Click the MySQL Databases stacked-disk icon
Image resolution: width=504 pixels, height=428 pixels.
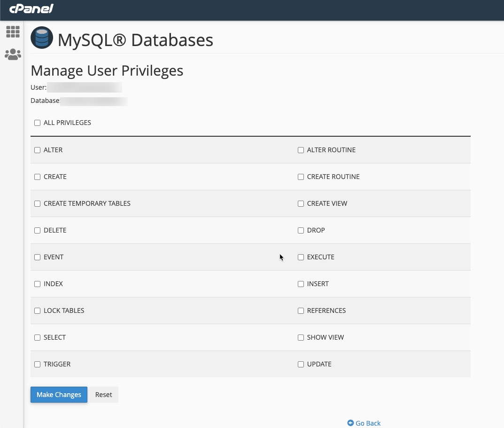[x=42, y=38]
